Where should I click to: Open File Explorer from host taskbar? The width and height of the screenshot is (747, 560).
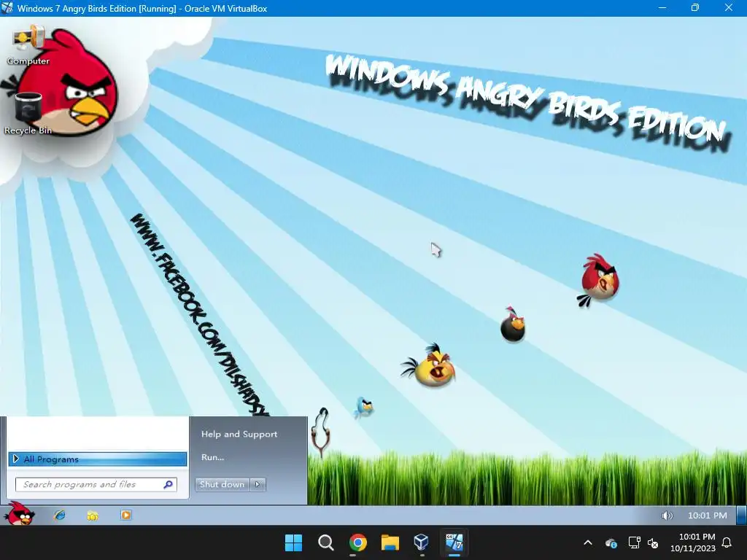tap(390, 542)
